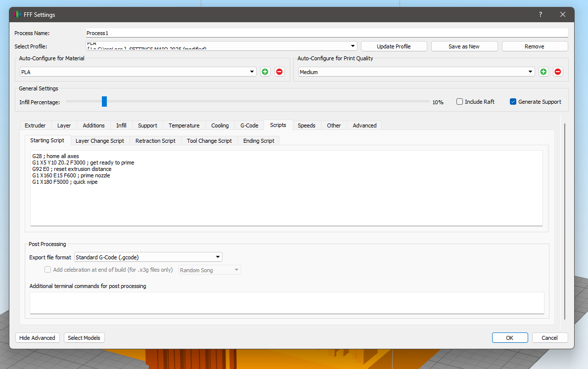
Task: Click inside the starting script text area
Action: (286, 188)
